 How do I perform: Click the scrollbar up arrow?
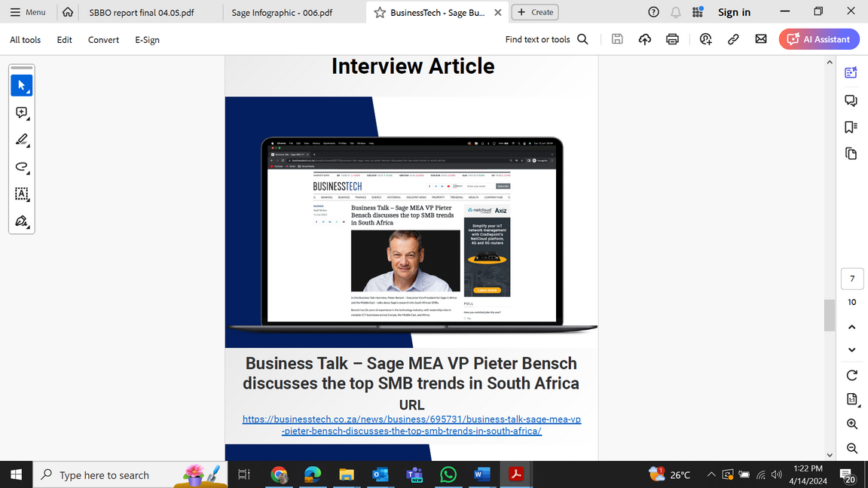tap(830, 63)
